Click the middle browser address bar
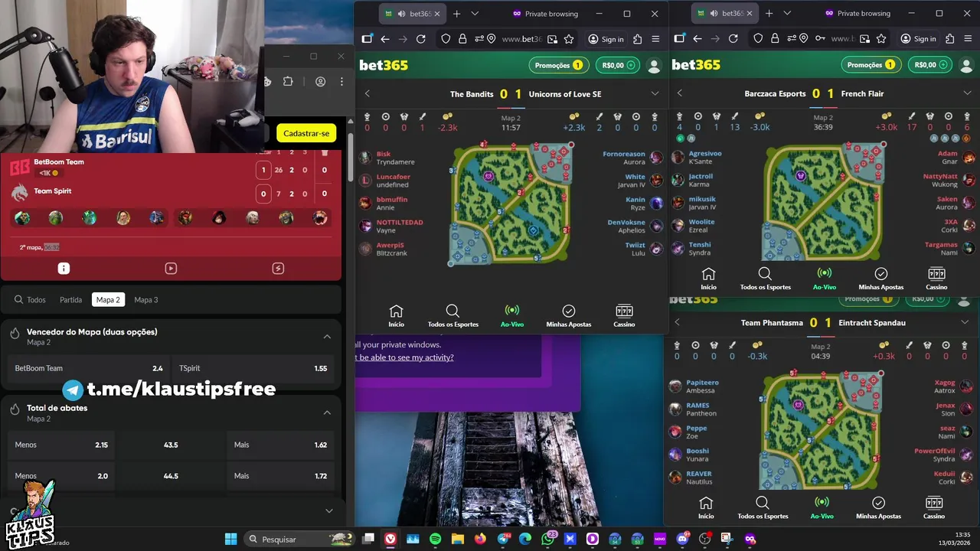Image resolution: width=980 pixels, height=551 pixels. click(521, 39)
